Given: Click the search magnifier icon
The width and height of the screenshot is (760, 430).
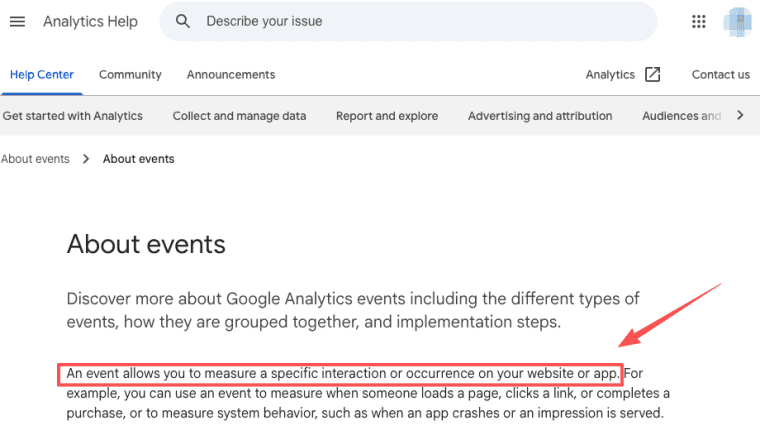Looking at the screenshot, I should click(x=183, y=21).
